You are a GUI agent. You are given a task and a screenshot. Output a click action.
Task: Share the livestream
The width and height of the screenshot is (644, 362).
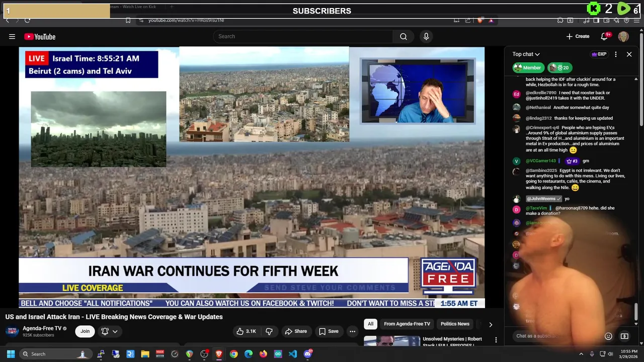click(x=296, y=331)
